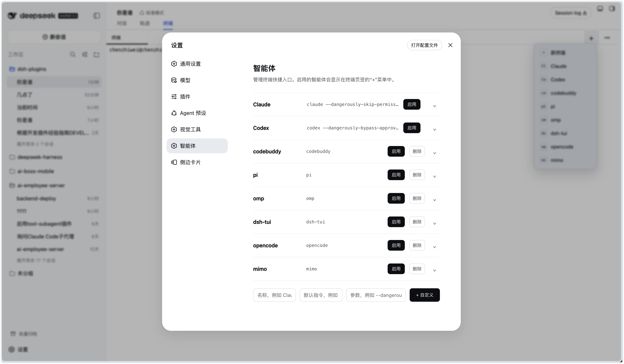The height and width of the screenshot is (364, 624).
Task: Select opencode in the terminal plus menu
Action: (565, 147)
